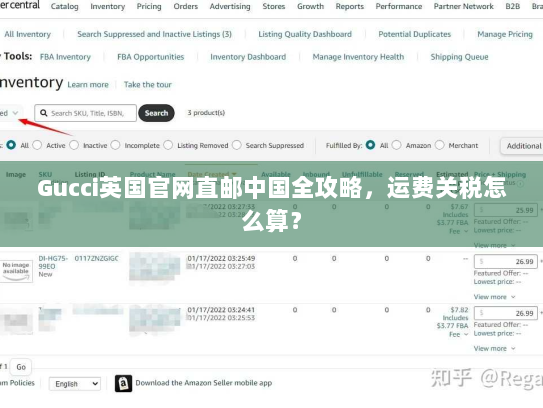Click the magnifier icon in search box
The height and width of the screenshot is (408, 543).
point(44,113)
